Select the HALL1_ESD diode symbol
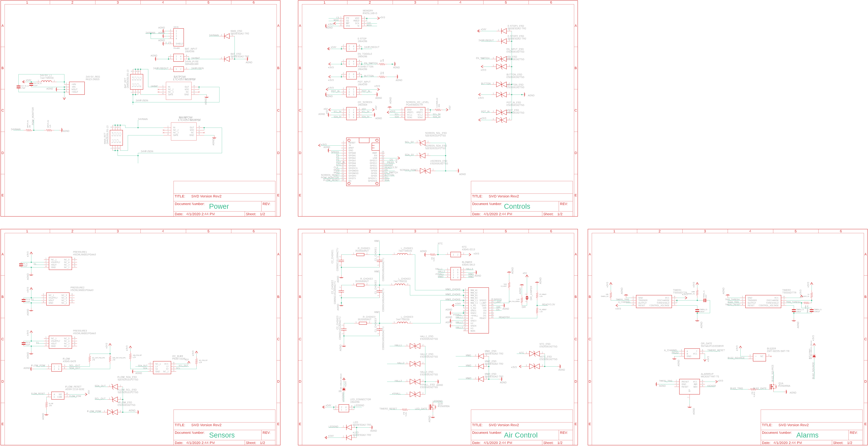The height and width of the screenshot is (446, 868). 415,346
